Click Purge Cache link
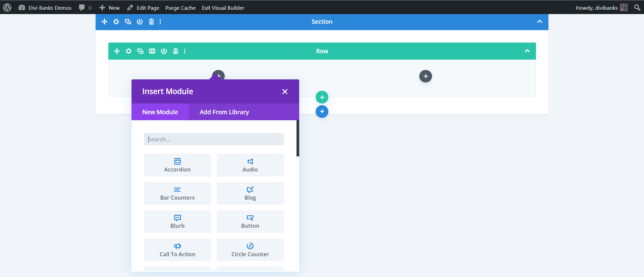This screenshot has width=644, height=277. (180, 8)
